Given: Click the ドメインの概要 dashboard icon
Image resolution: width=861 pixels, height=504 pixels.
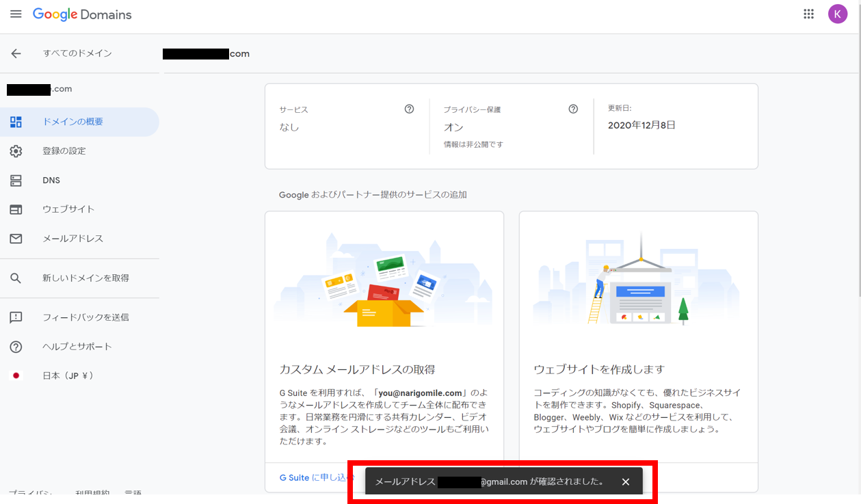Looking at the screenshot, I should pos(16,122).
